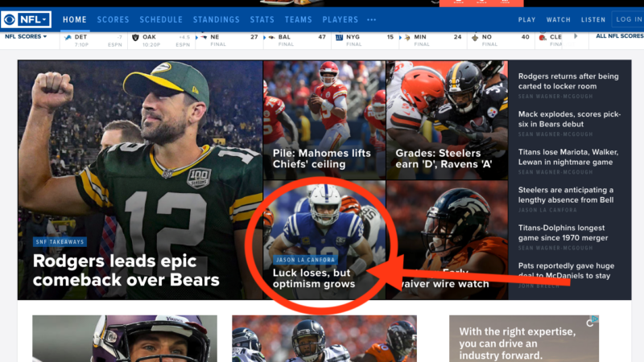This screenshot has height=362, width=644.
Task: Open the Schedule menu item
Action: coord(161,19)
